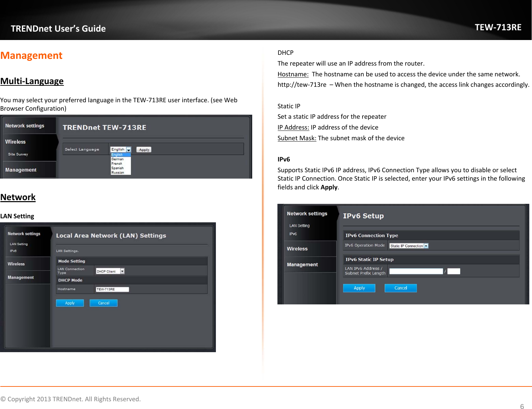Screen dimensions: 532x409
Task: Choose French in the language list
Action: tap(117, 163)
